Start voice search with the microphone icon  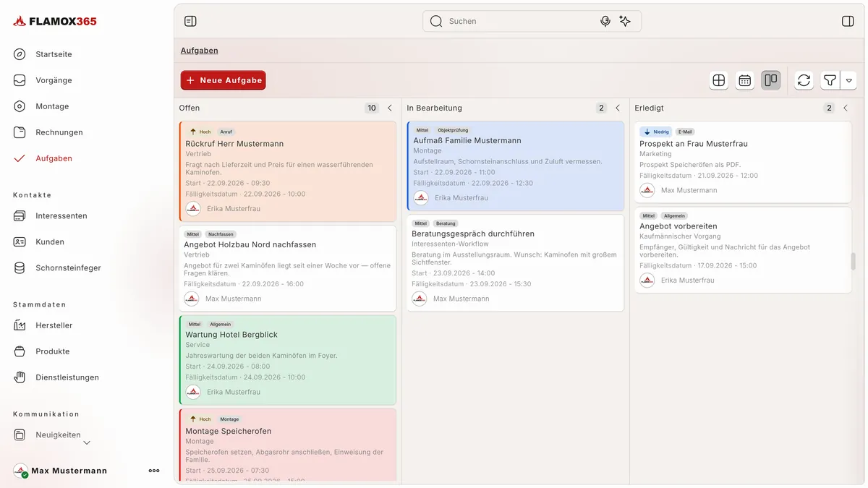point(605,21)
